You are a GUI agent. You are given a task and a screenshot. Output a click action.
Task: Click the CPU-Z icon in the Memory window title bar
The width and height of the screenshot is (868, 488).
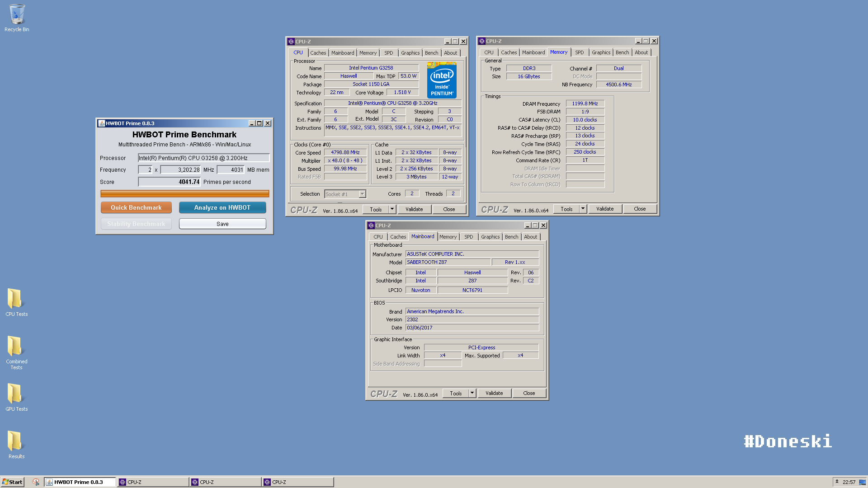[482, 41]
